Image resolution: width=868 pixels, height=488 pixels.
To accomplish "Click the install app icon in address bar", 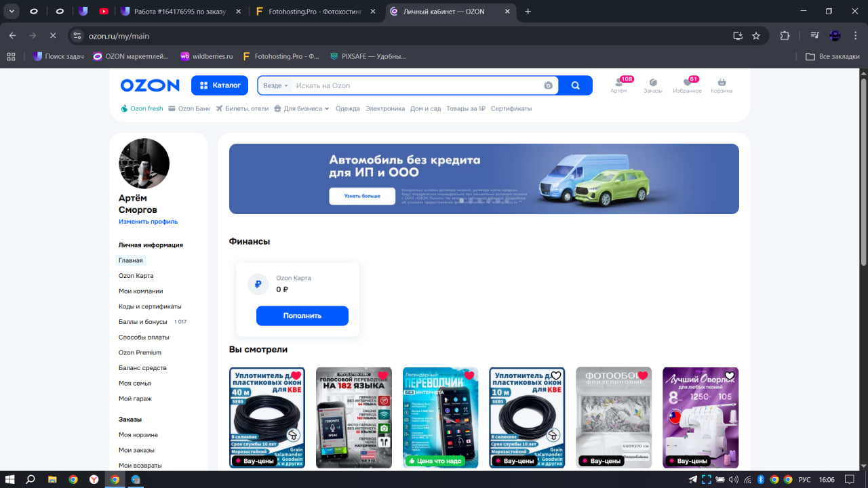I will (x=738, y=35).
